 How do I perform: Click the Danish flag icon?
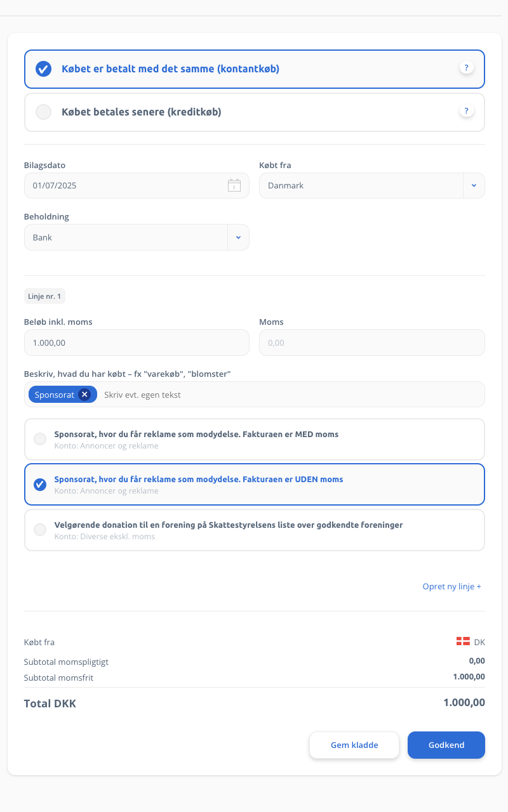(x=463, y=641)
